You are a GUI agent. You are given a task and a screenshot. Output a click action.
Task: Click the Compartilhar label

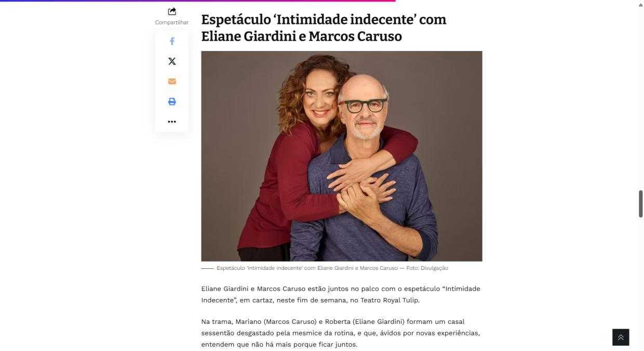tap(172, 22)
